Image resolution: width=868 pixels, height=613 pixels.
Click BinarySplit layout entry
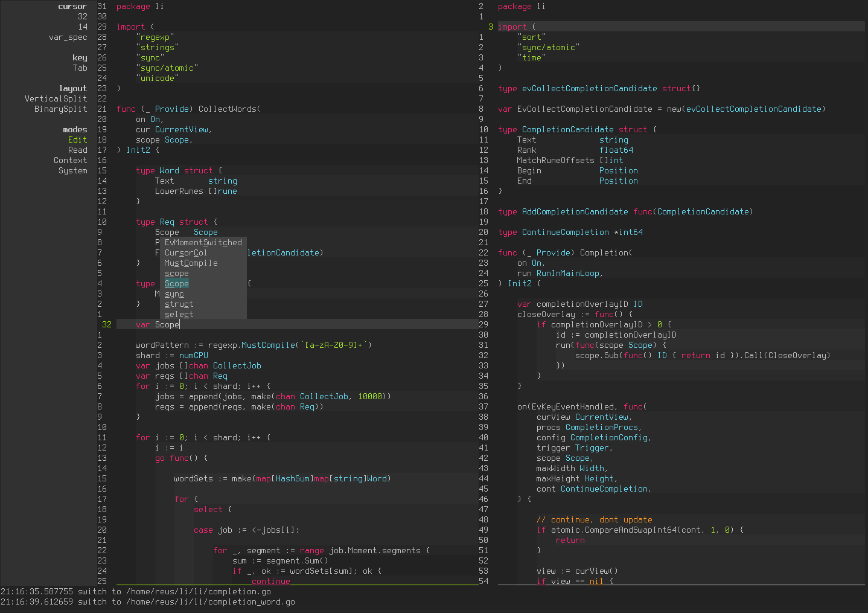pyautogui.click(x=60, y=109)
